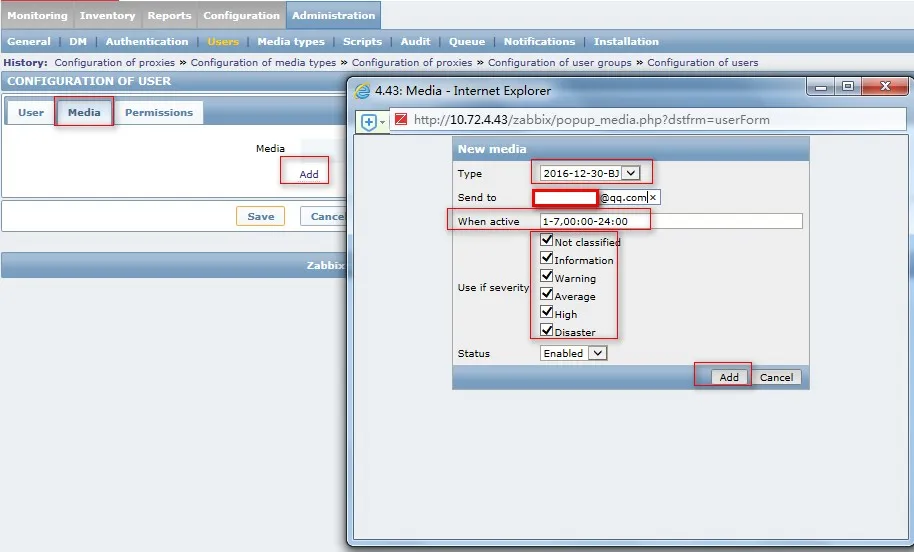Go to Queue submenu
The width and height of the screenshot is (914, 552).
click(x=466, y=41)
